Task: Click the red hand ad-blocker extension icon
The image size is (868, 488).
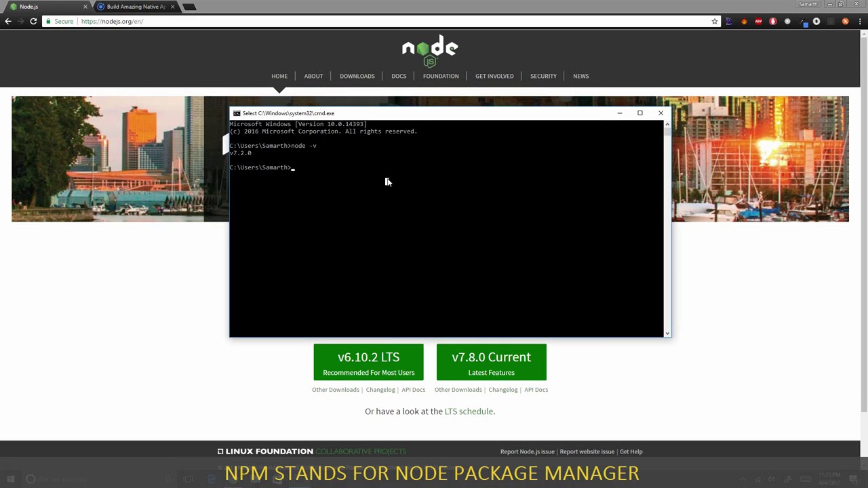Action: click(773, 21)
